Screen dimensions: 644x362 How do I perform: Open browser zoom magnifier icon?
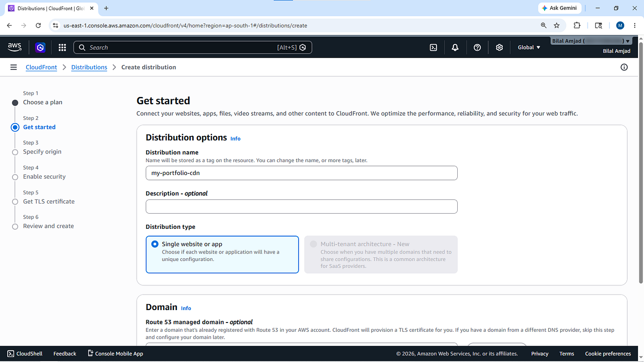(544, 26)
